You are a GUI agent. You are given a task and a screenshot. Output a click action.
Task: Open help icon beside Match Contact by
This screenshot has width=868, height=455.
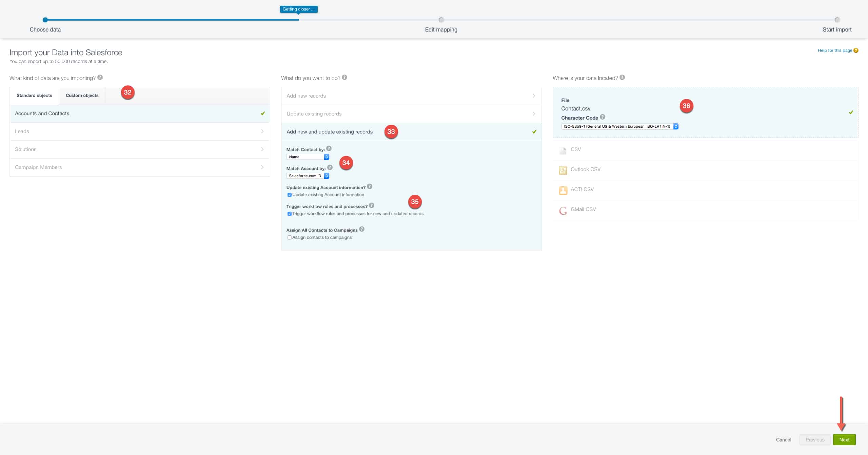(329, 149)
